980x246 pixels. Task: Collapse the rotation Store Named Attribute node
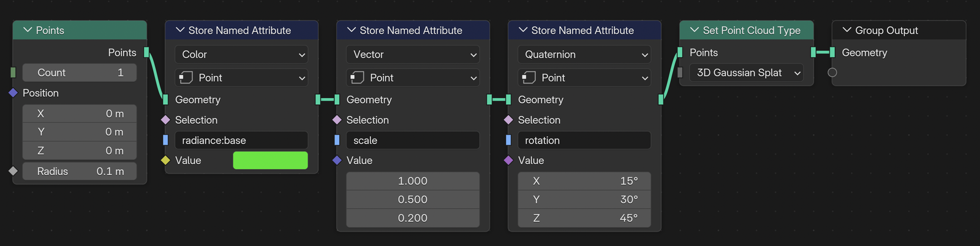[x=523, y=30]
